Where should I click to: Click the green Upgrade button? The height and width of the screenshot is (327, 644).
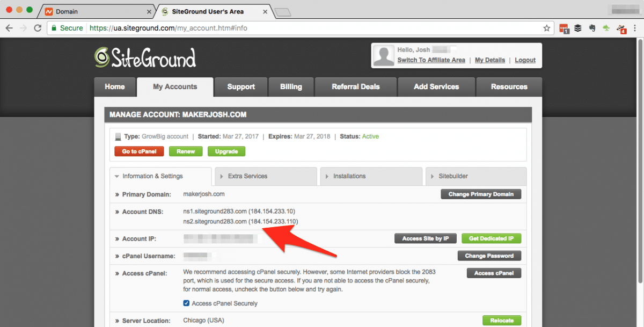(x=226, y=151)
